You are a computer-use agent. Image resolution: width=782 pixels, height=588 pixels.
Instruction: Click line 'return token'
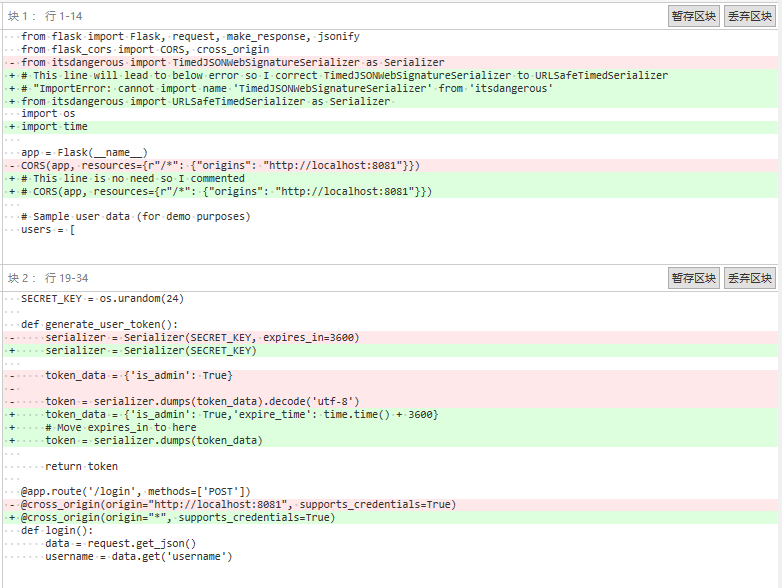click(x=391, y=466)
